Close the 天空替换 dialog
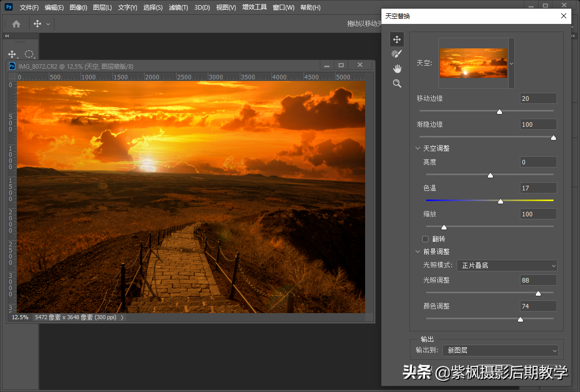This screenshot has height=392, width=580. (563, 16)
